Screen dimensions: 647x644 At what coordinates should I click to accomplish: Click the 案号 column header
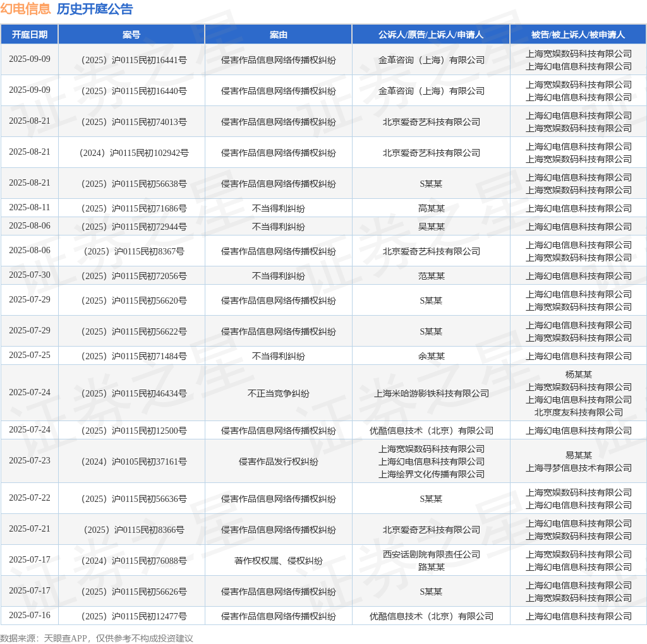[131, 35]
